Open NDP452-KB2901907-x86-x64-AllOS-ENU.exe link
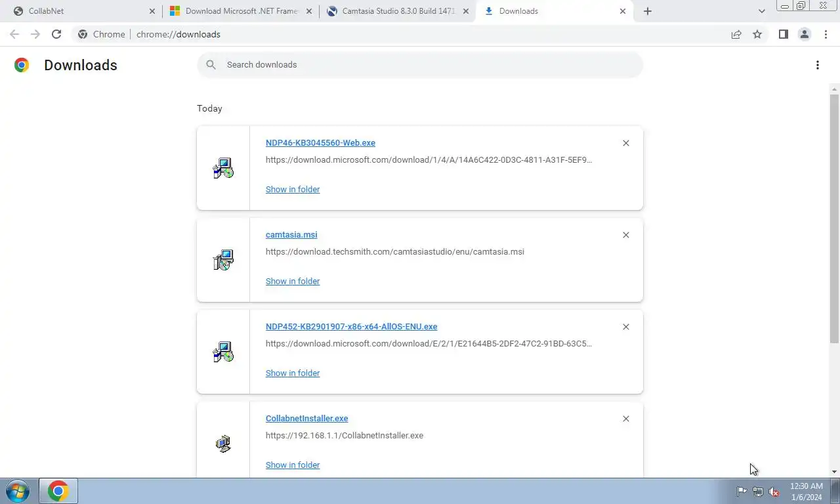 [351, 327]
